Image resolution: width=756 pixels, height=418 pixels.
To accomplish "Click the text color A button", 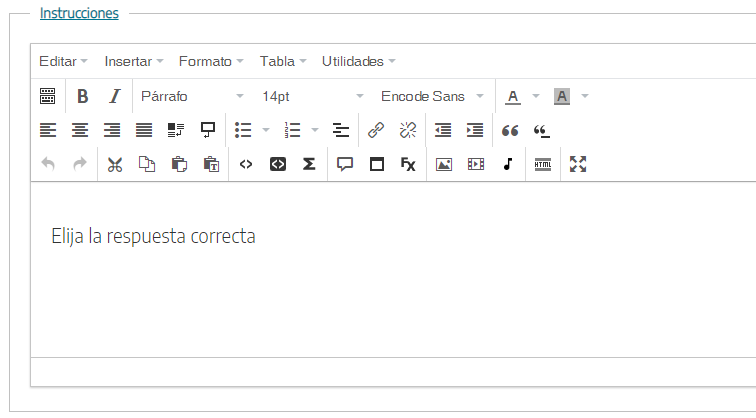I will point(513,97).
